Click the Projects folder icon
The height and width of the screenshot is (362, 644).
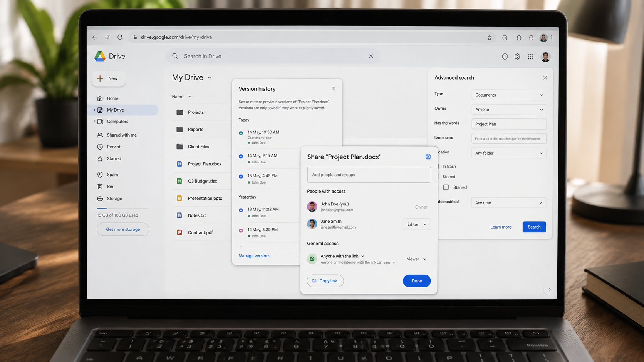tap(179, 112)
